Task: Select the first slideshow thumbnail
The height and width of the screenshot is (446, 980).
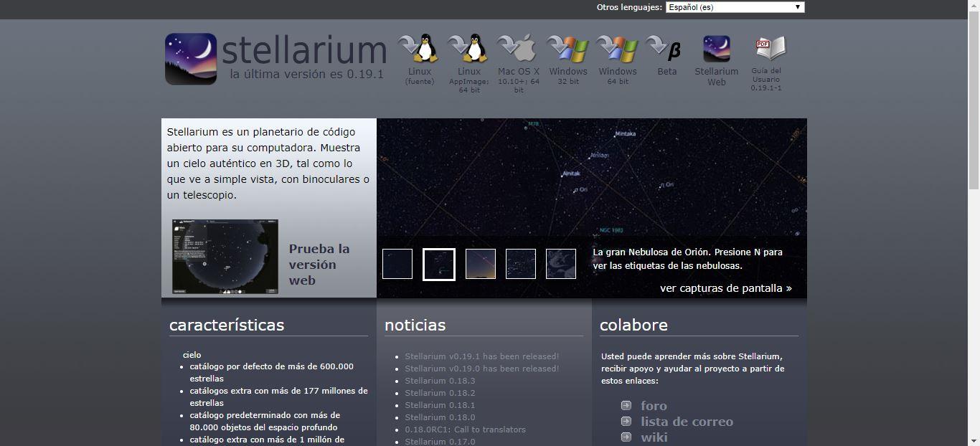Action: click(x=397, y=264)
